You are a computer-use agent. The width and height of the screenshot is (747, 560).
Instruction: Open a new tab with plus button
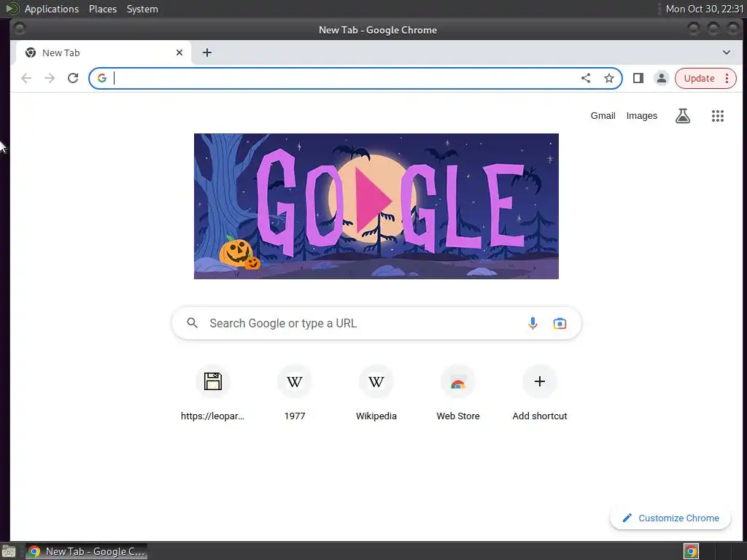[x=206, y=52]
